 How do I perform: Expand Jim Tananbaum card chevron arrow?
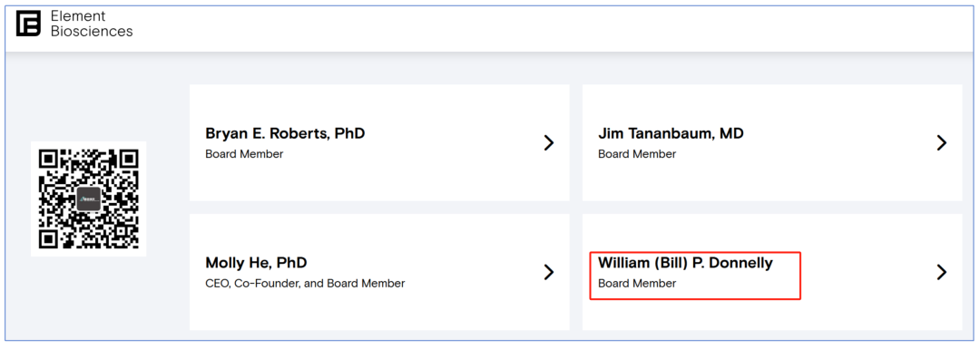coord(941,143)
